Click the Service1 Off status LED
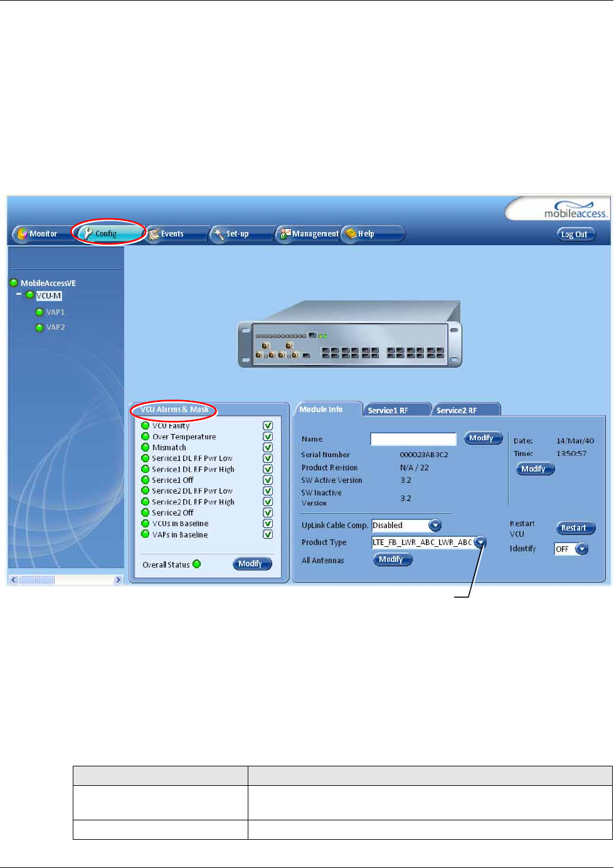The height and width of the screenshot is (868, 614). [146, 480]
